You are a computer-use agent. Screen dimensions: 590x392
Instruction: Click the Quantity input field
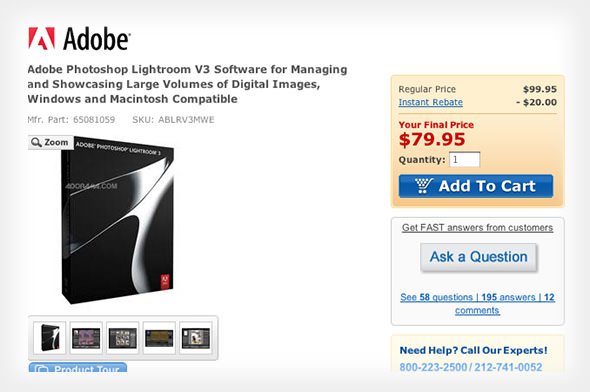[465, 160]
